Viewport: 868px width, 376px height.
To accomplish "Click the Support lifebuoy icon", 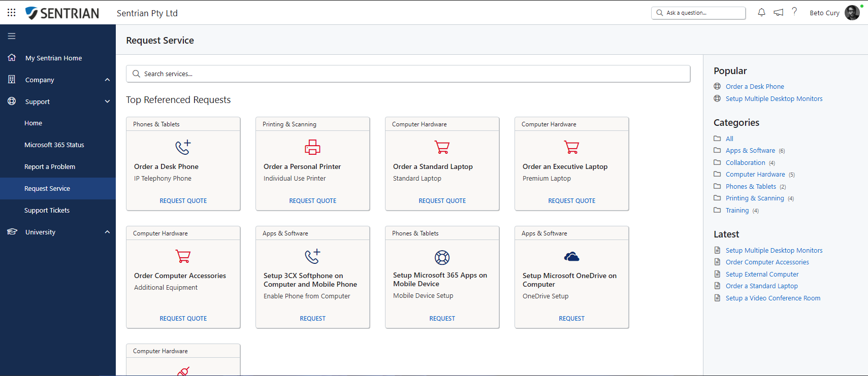I will pyautogui.click(x=12, y=101).
